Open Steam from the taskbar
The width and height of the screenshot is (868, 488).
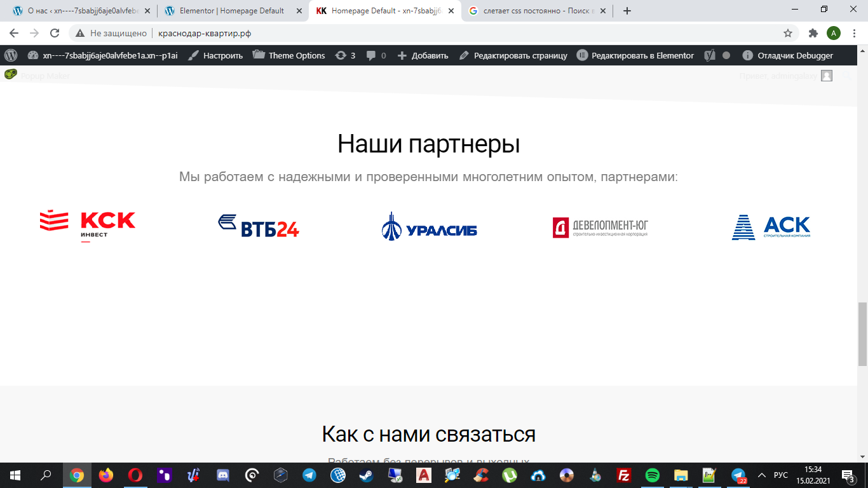click(367, 475)
